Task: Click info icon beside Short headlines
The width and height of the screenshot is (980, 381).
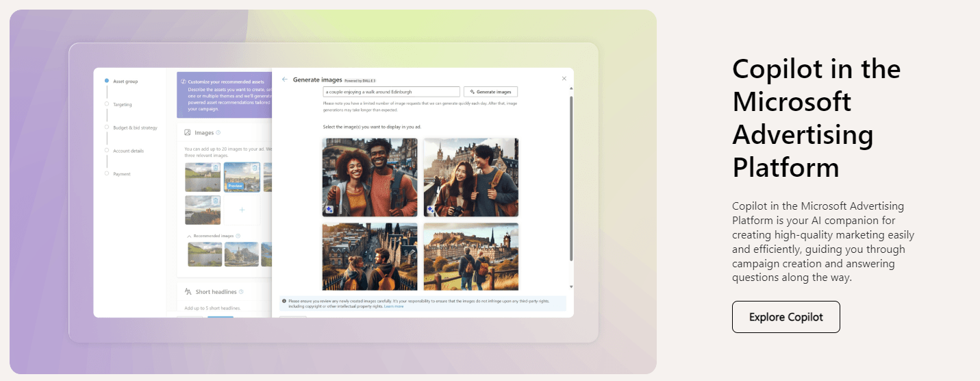Action: 241,292
